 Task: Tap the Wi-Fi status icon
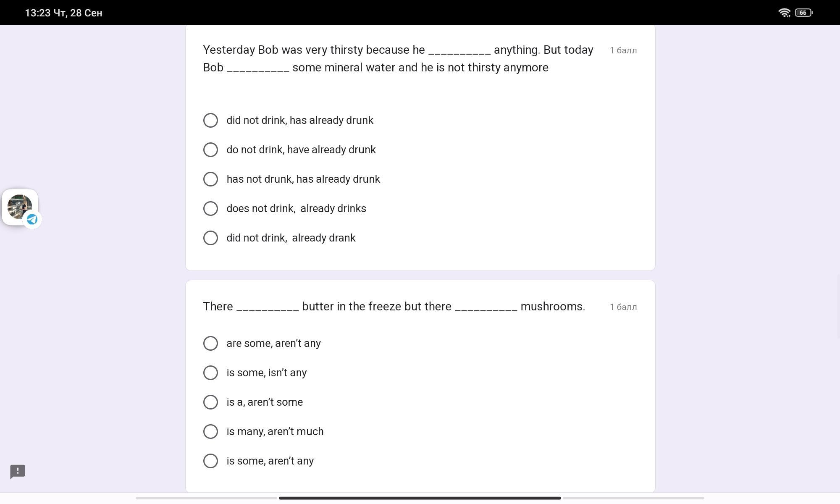coord(784,13)
